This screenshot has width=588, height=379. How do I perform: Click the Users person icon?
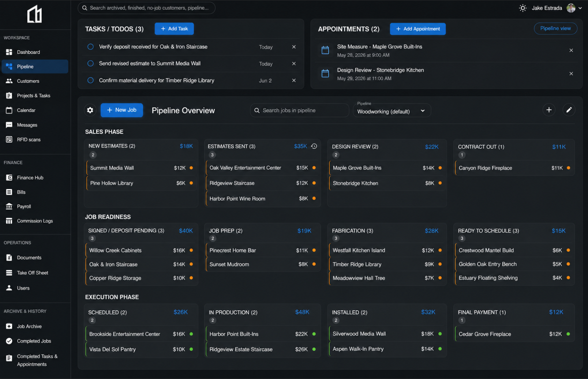(9, 288)
